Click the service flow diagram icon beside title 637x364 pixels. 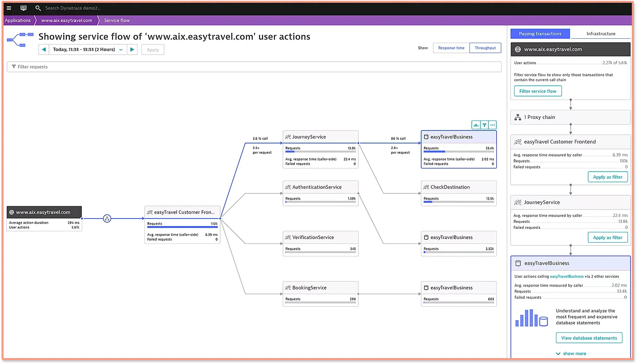click(x=20, y=40)
